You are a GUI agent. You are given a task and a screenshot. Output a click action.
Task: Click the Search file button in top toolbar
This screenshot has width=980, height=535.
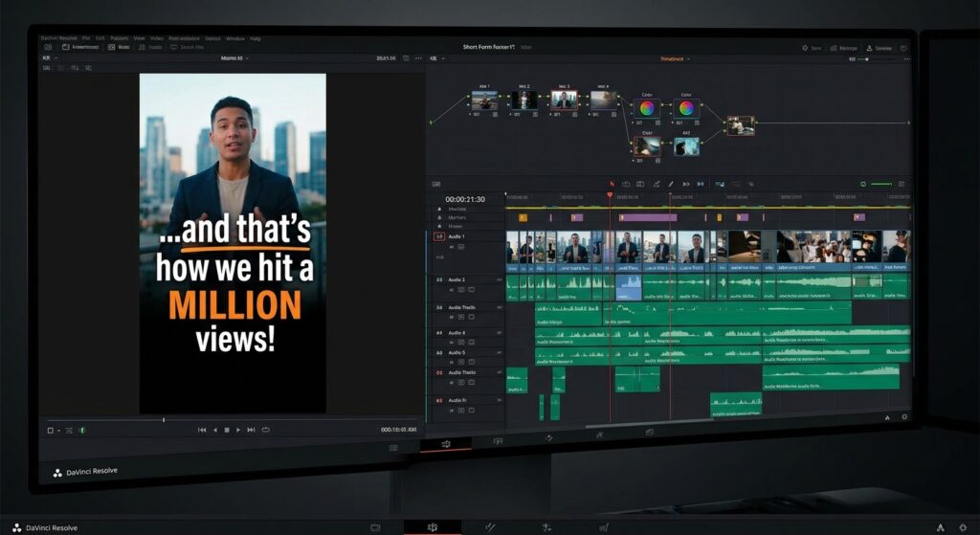click(187, 47)
